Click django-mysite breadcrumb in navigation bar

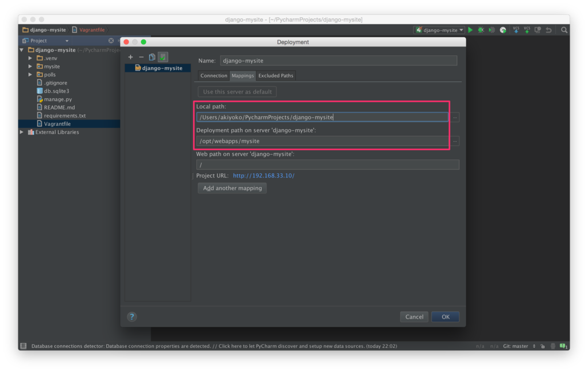pyautogui.click(x=44, y=30)
